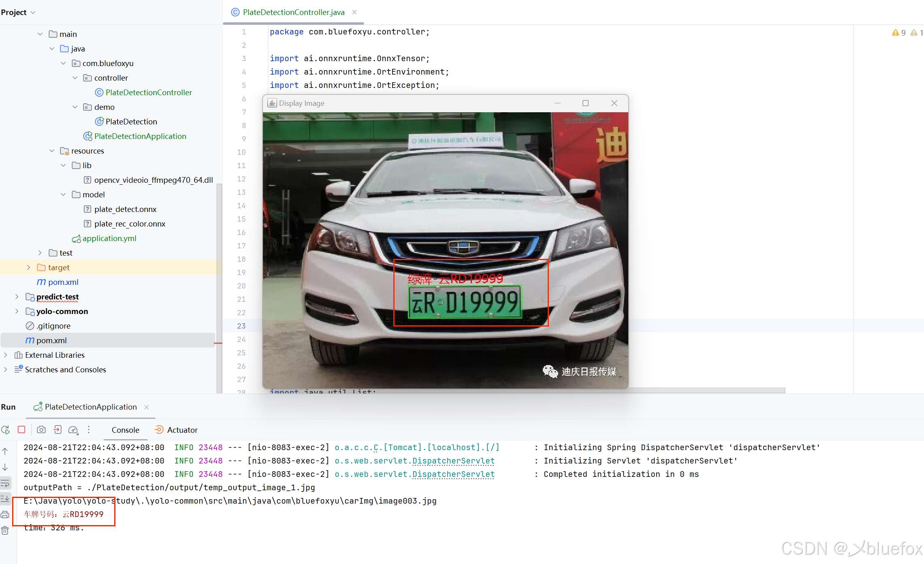Close the Display Image window
This screenshot has width=924, height=564.
(614, 103)
